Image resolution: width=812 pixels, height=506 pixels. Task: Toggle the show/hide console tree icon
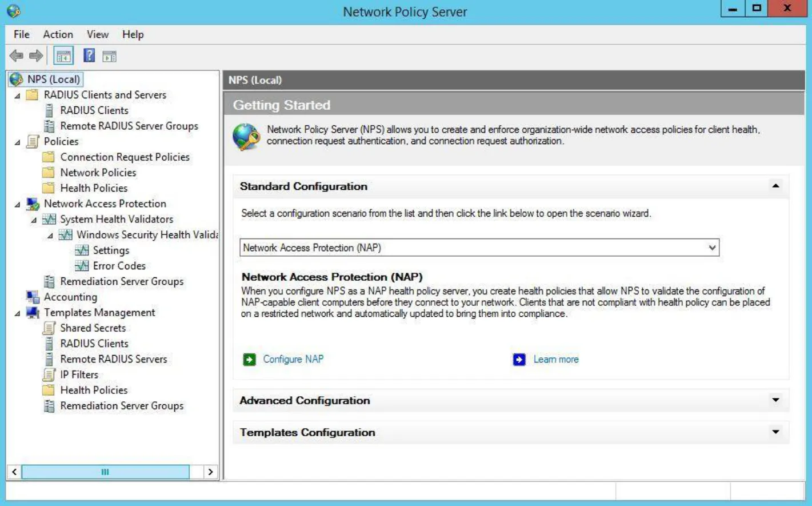tap(63, 56)
